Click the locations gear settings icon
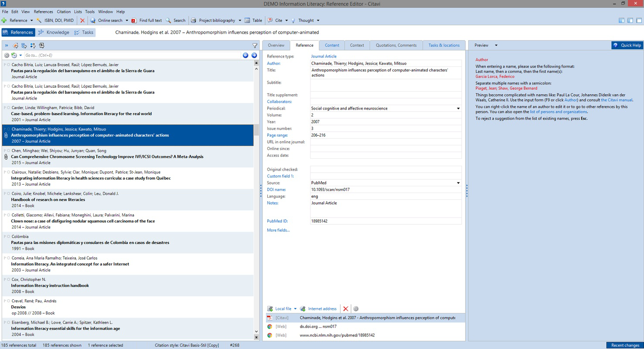 356,309
